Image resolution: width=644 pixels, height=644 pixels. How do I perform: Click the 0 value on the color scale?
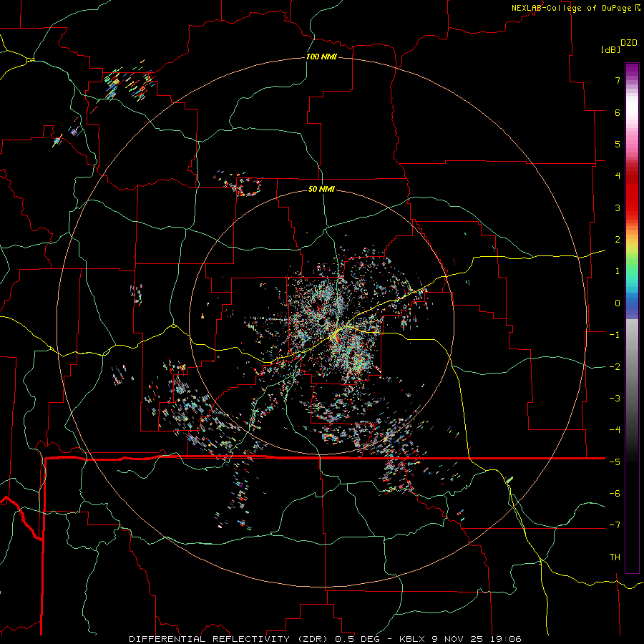618,303
